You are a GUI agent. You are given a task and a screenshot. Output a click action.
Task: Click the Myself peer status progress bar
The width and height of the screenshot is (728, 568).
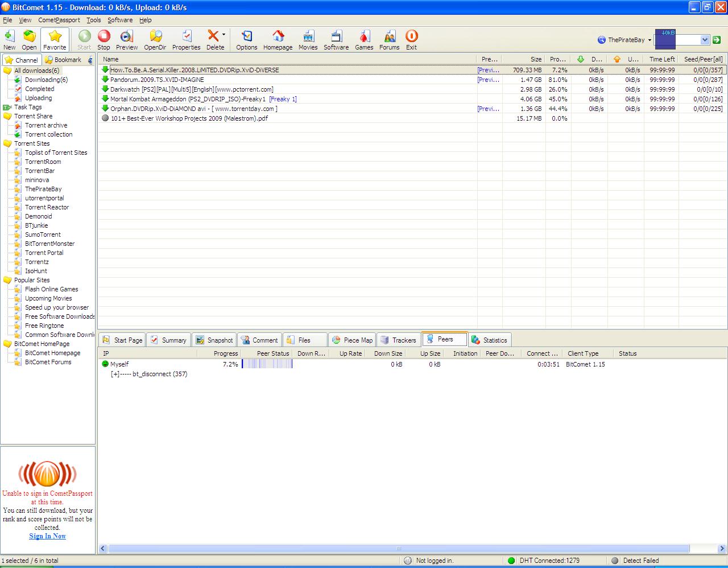coord(267,364)
